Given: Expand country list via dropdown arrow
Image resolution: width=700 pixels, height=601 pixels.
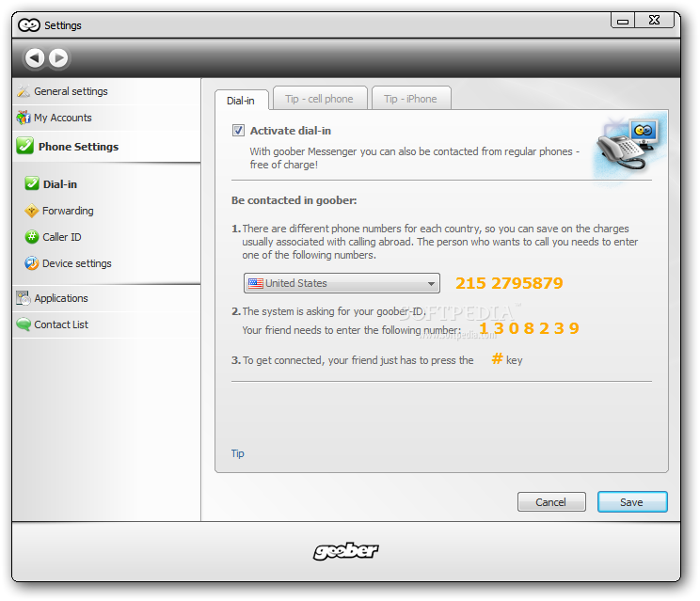Looking at the screenshot, I should 431,284.
